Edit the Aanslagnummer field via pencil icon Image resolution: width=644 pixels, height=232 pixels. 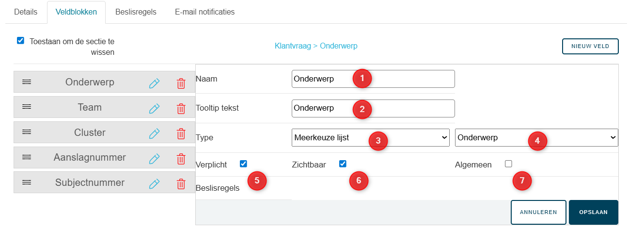pyautogui.click(x=154, y=159)
